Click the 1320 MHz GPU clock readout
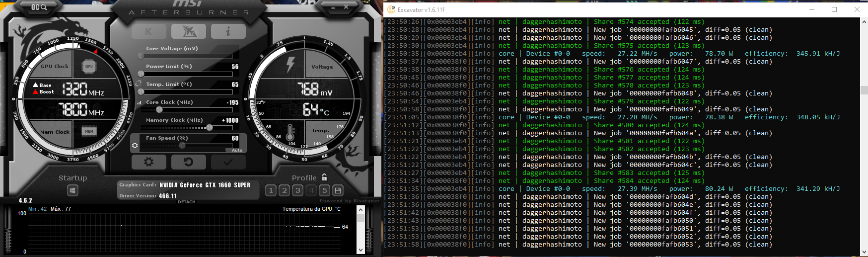Screen dimensions: 868x257 83,89
